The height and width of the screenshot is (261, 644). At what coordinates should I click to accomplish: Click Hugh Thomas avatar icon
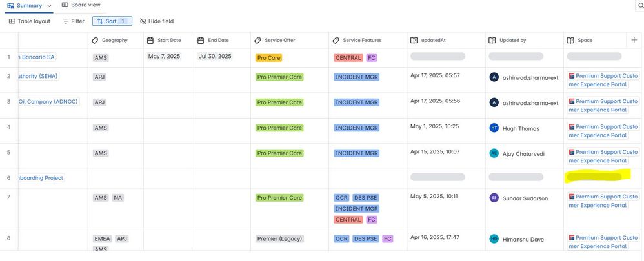pos(494,128)
